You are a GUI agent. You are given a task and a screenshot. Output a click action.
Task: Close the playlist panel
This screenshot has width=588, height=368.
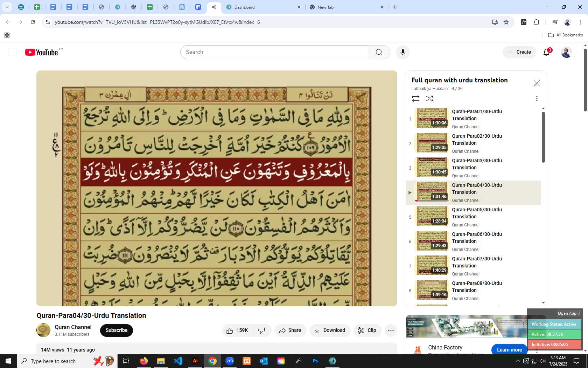pyautogui.click(x=537, y=83)
